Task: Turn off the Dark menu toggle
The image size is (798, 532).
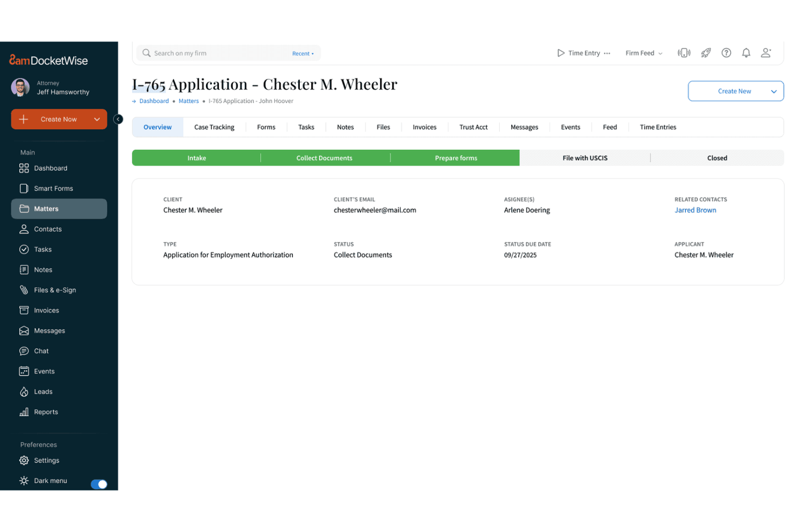Action: click(x=99, y=484)
